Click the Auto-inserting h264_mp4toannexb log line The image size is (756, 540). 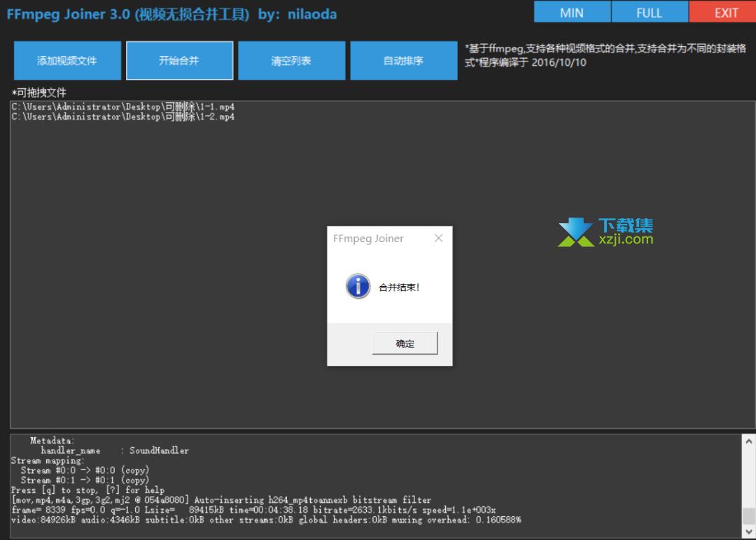coord(221,500)
